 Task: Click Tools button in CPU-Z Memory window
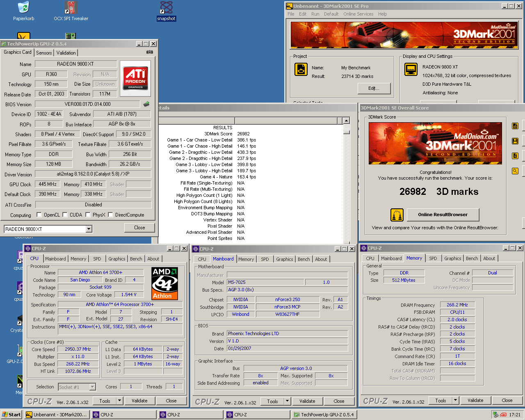441,400
